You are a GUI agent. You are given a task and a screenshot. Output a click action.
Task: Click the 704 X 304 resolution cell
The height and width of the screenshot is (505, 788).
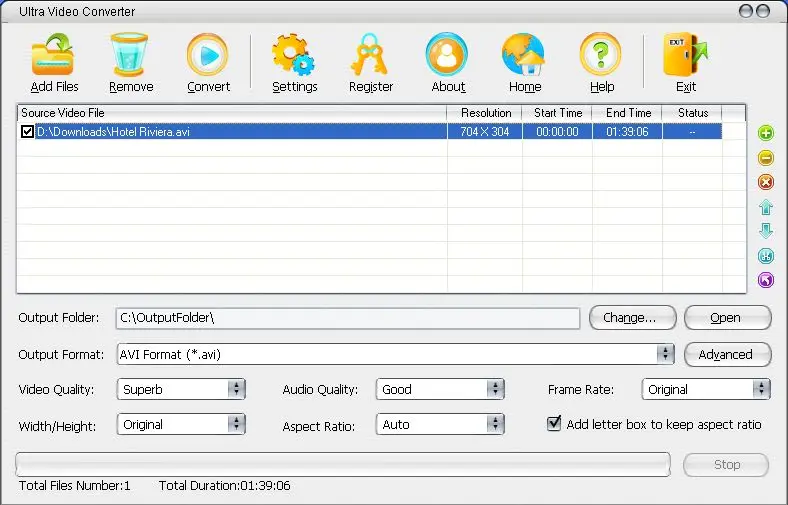point(485,132)
